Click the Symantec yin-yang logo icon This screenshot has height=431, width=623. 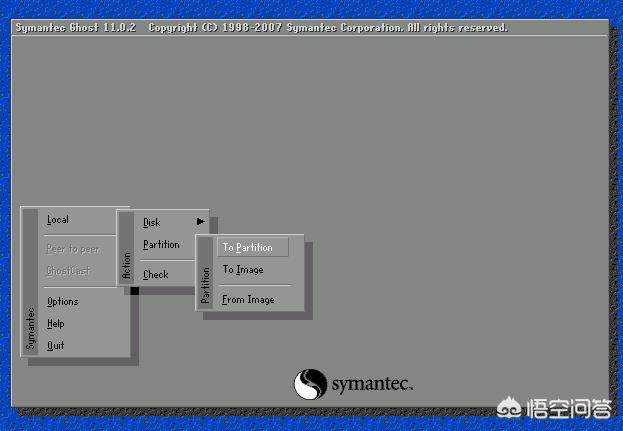(x=310, y=384)
